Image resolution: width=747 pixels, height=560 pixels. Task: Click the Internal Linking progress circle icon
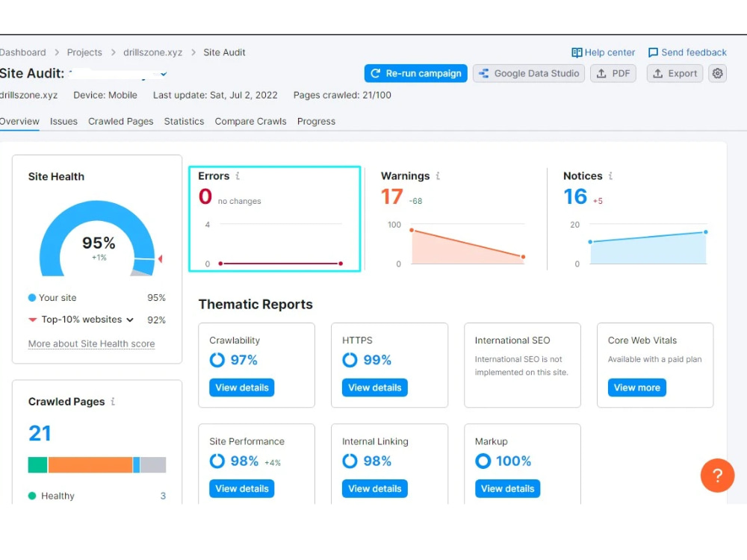click(x=350, y=461)
